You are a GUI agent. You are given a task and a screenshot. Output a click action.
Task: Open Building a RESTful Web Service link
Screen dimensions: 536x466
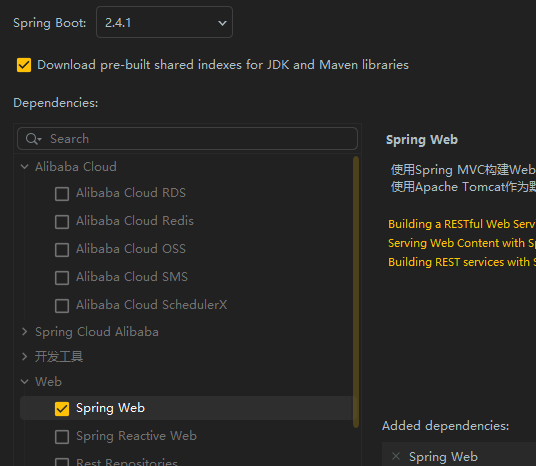(x=462, y=224)
